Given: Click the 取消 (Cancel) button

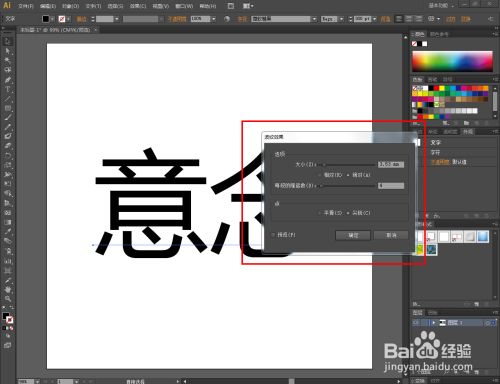Looking at the screenshot, I should point(391,235).
